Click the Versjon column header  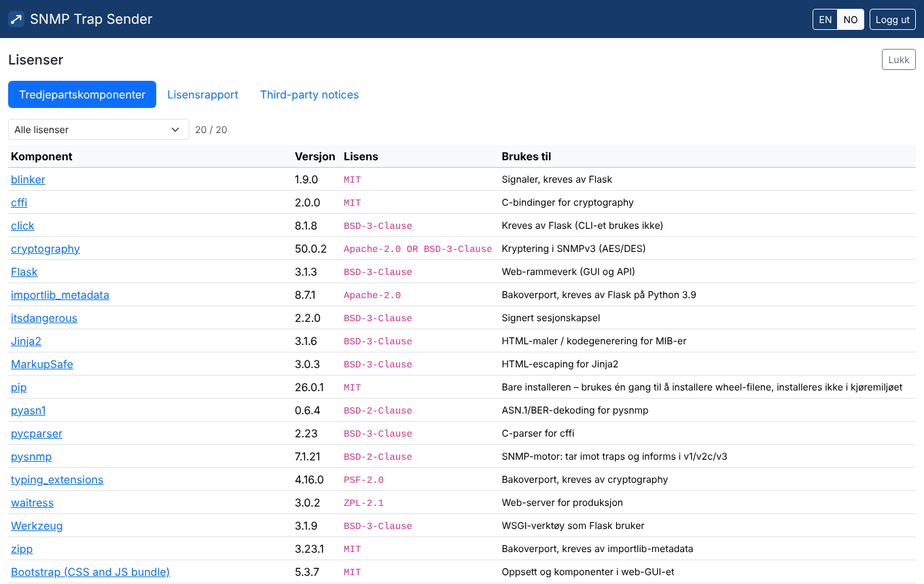315,156
